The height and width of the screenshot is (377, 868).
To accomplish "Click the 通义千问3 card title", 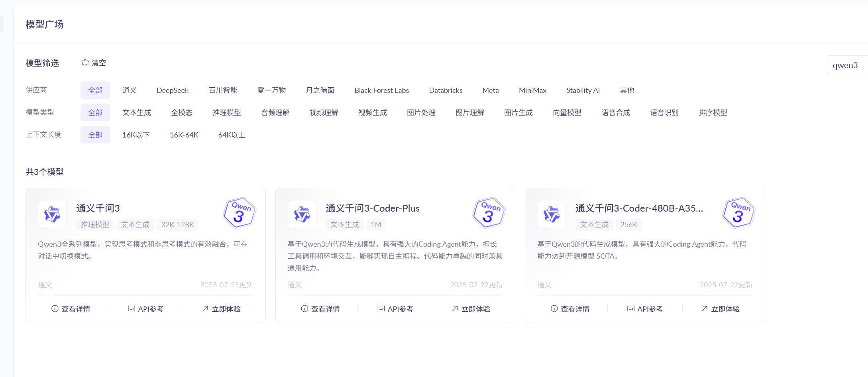I will [x=98, y=208].
